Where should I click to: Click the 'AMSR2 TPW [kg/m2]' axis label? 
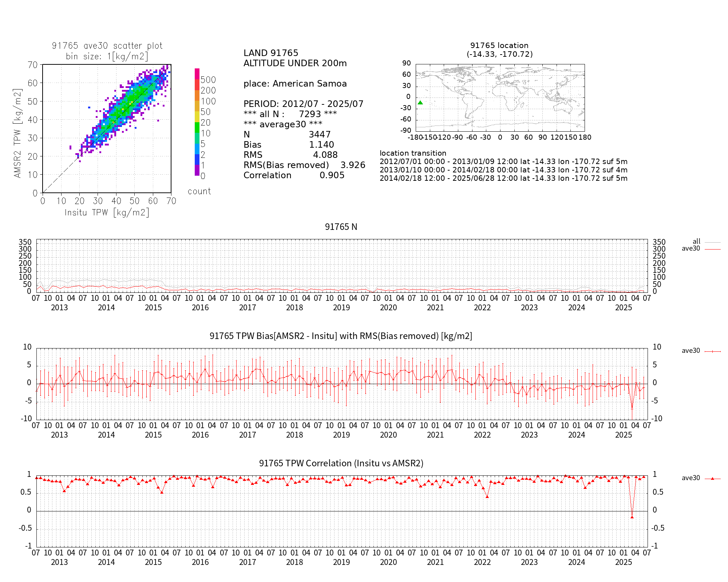(18, 133)
